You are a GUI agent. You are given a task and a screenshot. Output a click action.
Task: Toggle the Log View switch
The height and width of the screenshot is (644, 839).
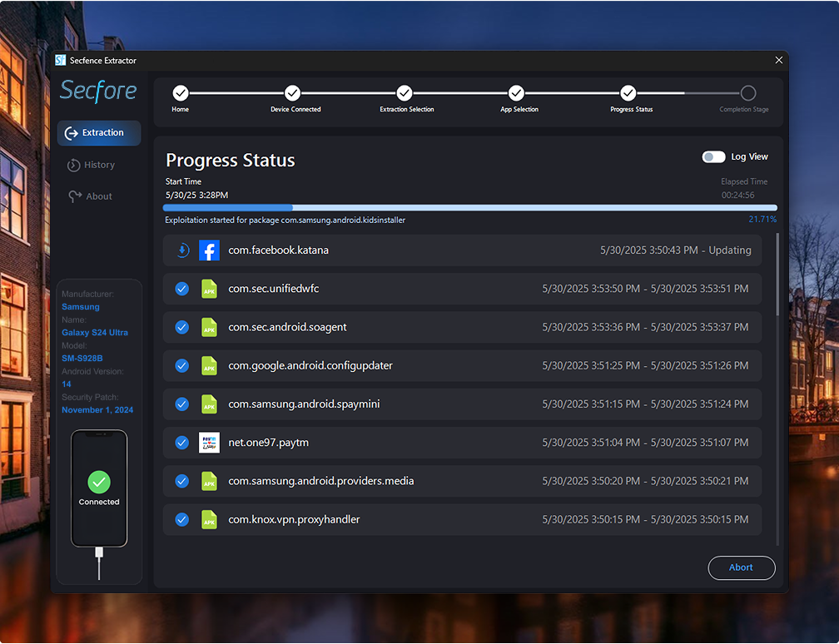[x=713, y=156]
